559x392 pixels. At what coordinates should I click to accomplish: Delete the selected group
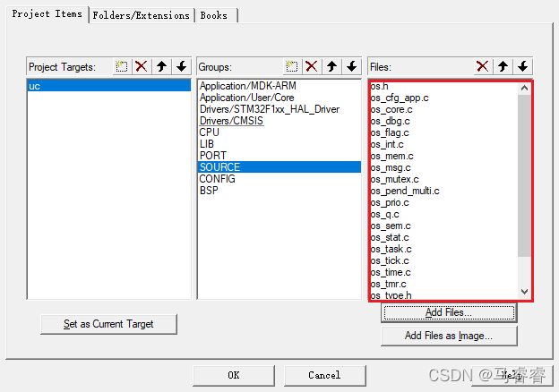point(312,66)
